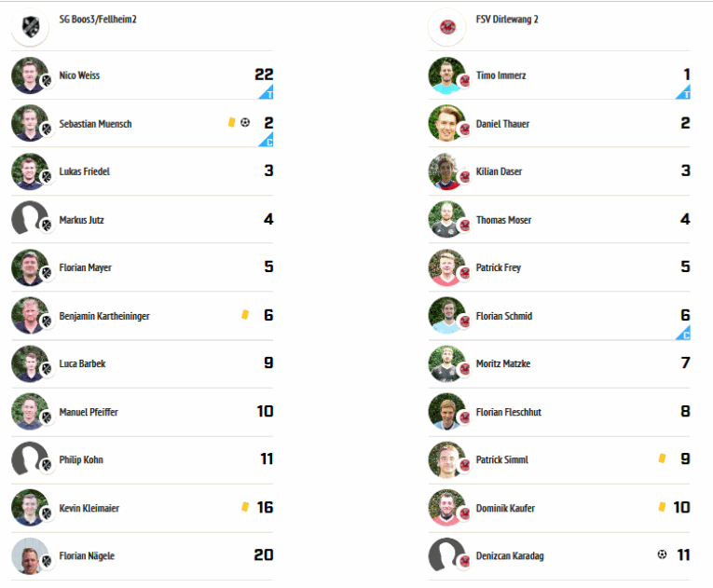Open Timo Immerz's player photo
Image resolution: width=713 pixels, height=588 pixels.
(x=447, y=75)
